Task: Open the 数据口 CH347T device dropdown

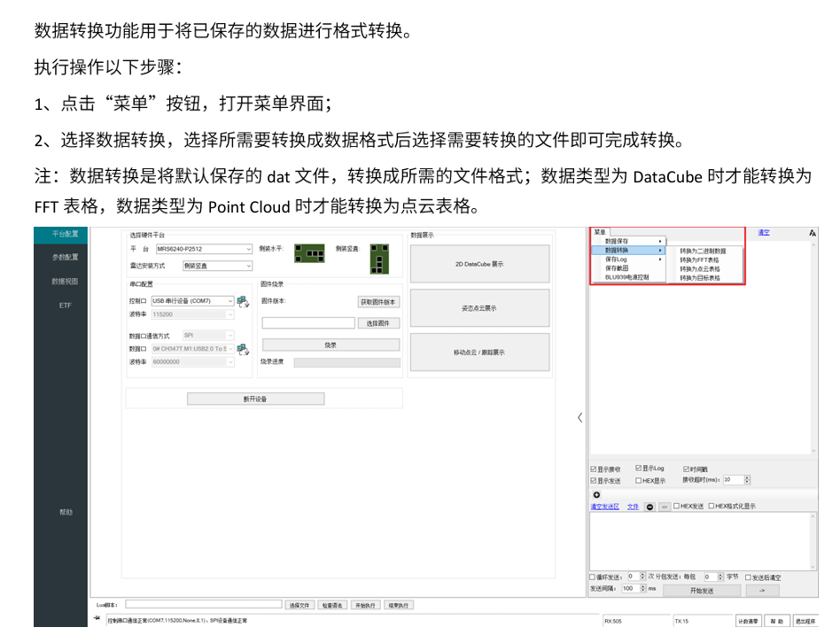Action: click(x=193, y=349)
